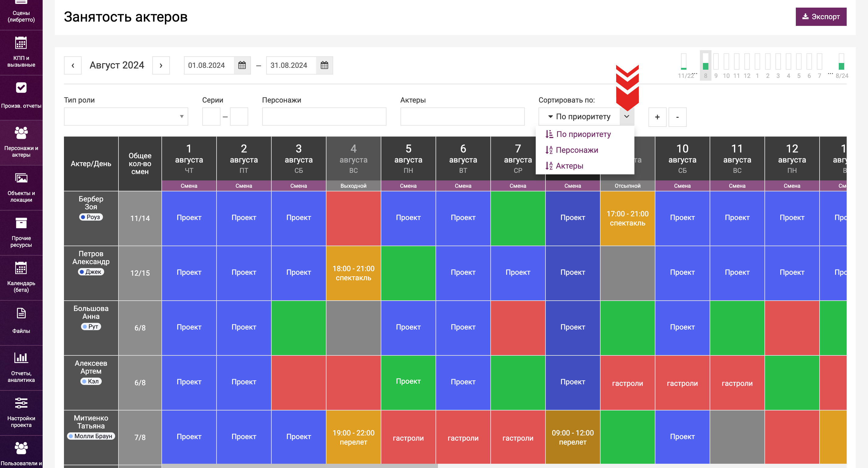Click actor name Алексеев Артем
The width and height of the screenshot is (868, 468).
tap(91, 367)
